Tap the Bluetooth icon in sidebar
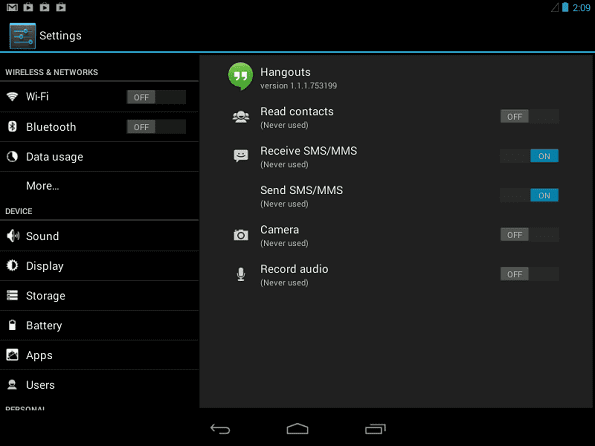Screen dimensions: 595x446 click(x=12, y=126)
